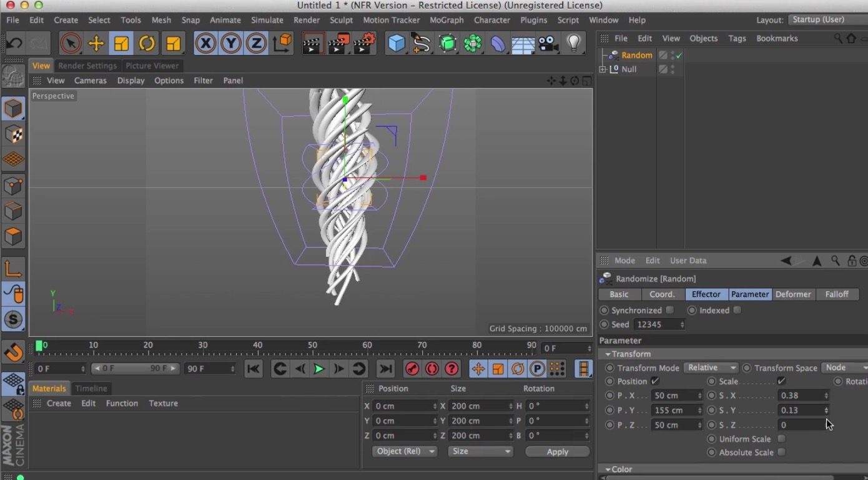Open the viewport Cameras menu
The image size is (868, 480).
(90, 81)
